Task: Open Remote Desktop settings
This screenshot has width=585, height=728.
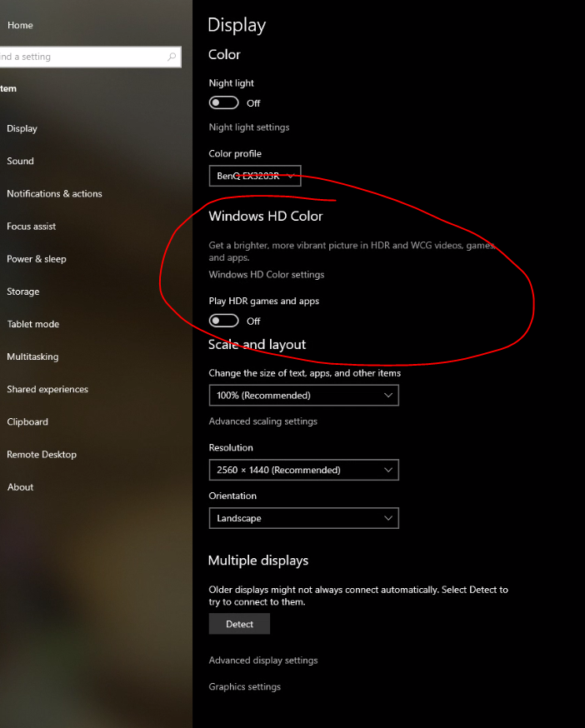Action: click(42, 455)
